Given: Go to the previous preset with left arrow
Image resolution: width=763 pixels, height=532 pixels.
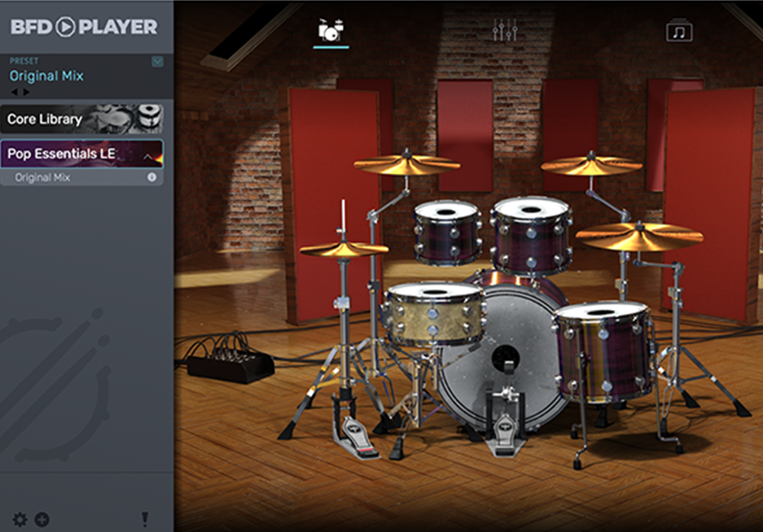Looking at the screenshot, I should [x=14, y=92].
